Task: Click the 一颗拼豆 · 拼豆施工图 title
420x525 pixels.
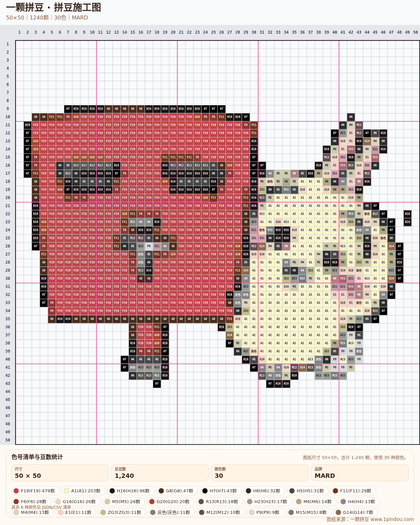Action: [x=53, y=7]
